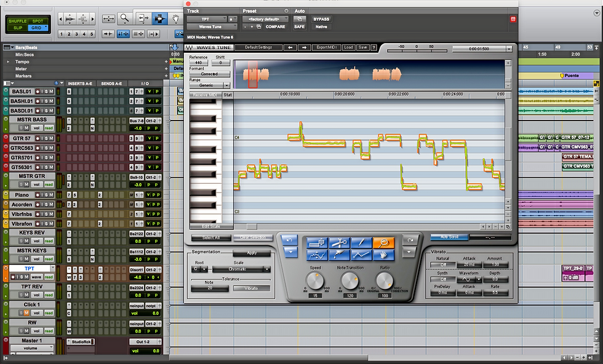Select zoom preset 1
Image resolution: width=603 pixels, height=364 pixels.
pos(61,34)
